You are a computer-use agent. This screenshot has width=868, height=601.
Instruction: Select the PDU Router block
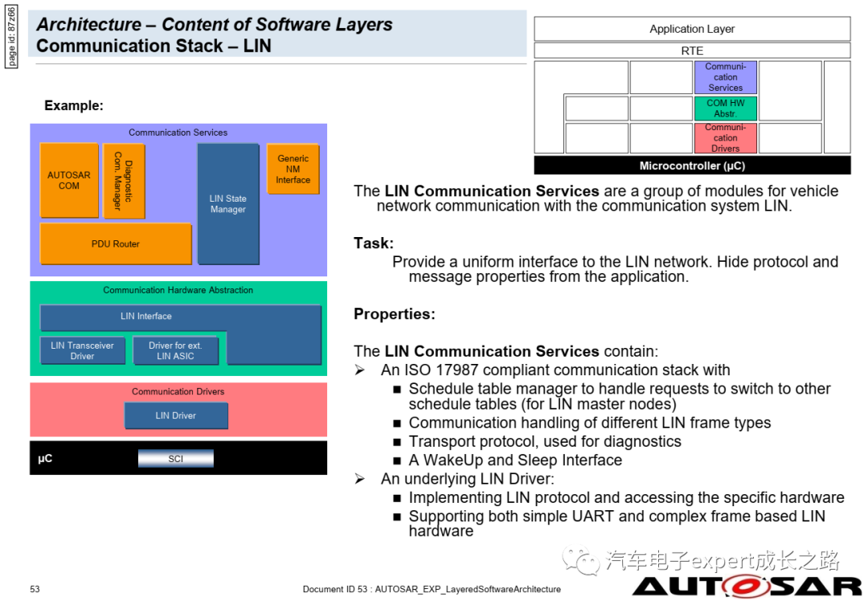coord(116,243)
